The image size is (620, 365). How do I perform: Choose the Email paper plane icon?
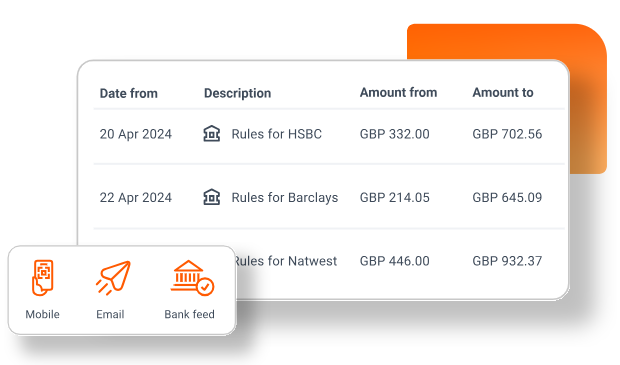click(x=113, y=278)
